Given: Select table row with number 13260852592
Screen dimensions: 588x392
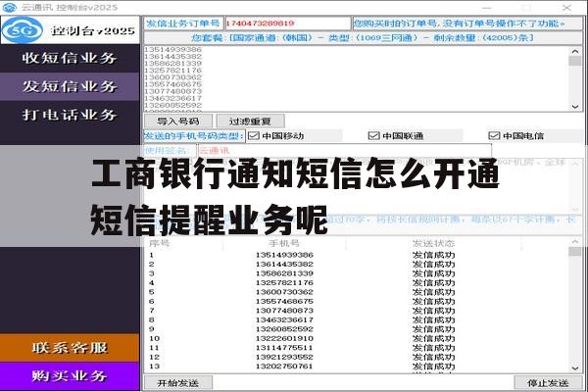Looking at the screenshot, I should (357, 329).
